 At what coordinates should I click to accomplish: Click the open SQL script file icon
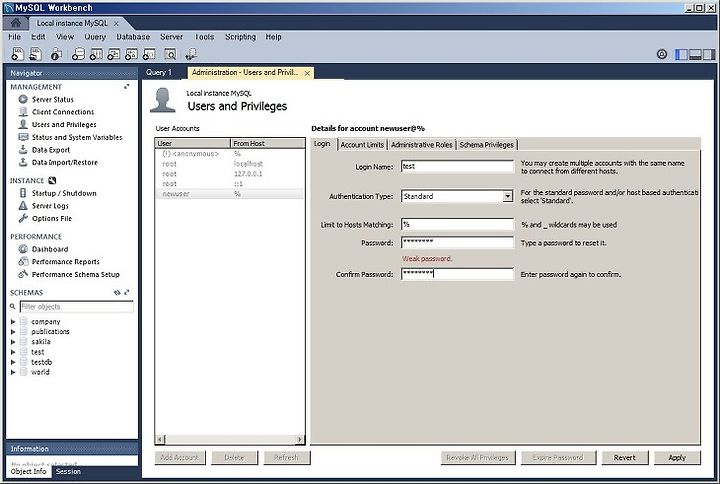coord(35,54)
